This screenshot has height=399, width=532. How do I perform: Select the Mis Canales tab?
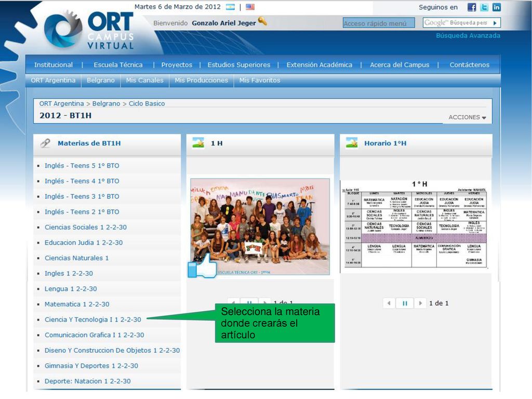tap(145, 81)
